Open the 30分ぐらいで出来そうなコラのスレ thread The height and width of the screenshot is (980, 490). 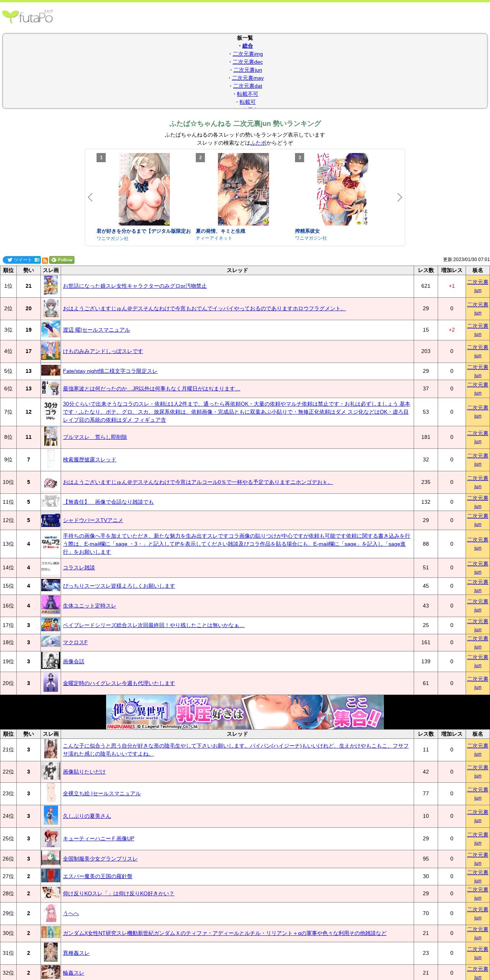pos(237,412)
